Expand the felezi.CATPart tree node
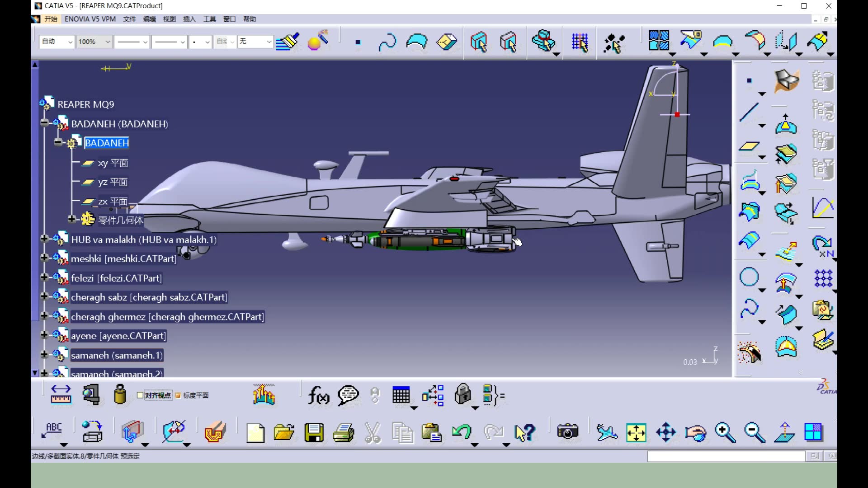Viewport: 868px width, 488px height. pyautogui.click(x=44, y=277)
